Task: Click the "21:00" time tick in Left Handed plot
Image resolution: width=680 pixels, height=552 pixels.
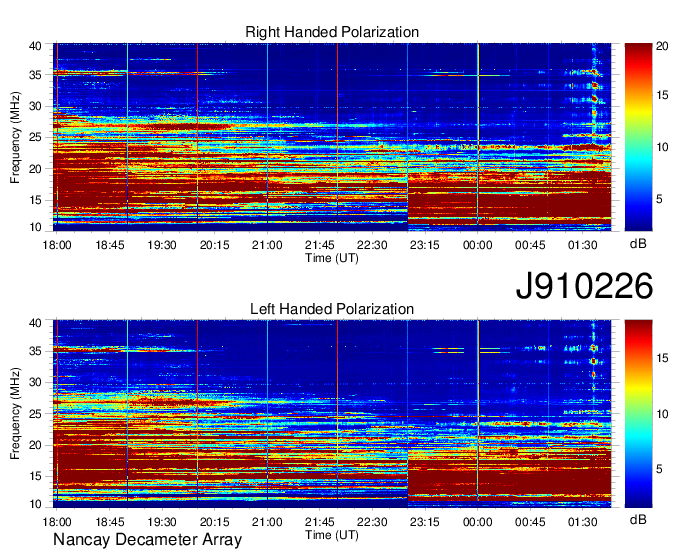Action: 267,522
